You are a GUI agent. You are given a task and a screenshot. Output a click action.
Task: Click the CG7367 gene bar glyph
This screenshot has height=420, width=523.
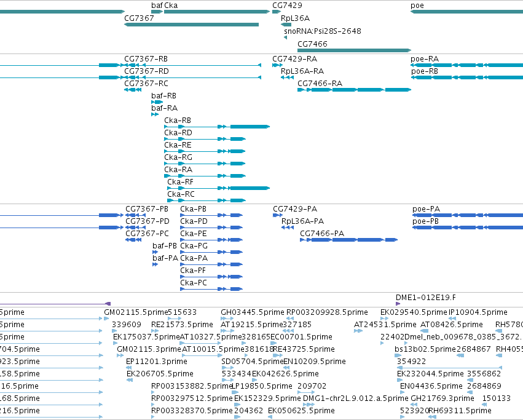point(192,25)
